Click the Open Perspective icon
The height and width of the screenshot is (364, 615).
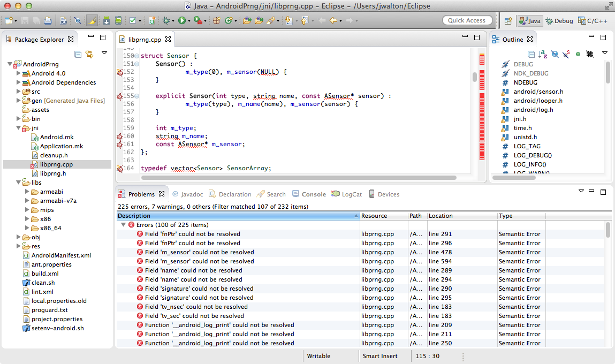[508, 21]
